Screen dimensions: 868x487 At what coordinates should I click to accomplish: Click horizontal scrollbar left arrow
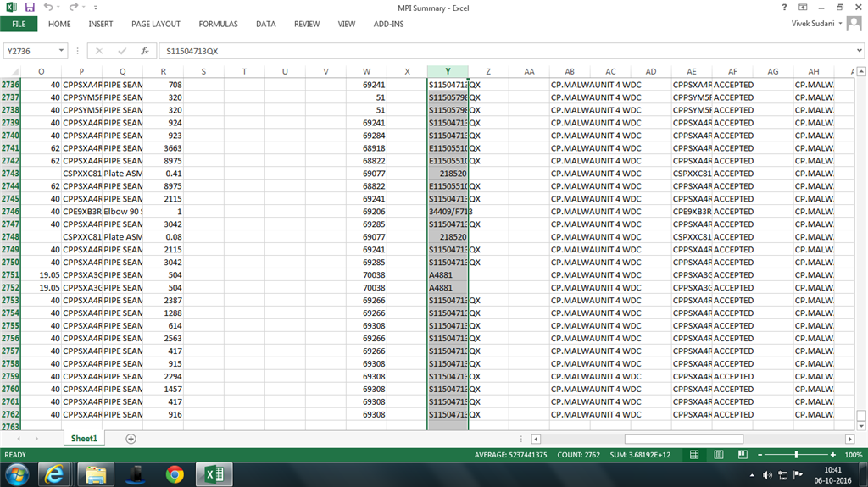[x=536, y=439]
